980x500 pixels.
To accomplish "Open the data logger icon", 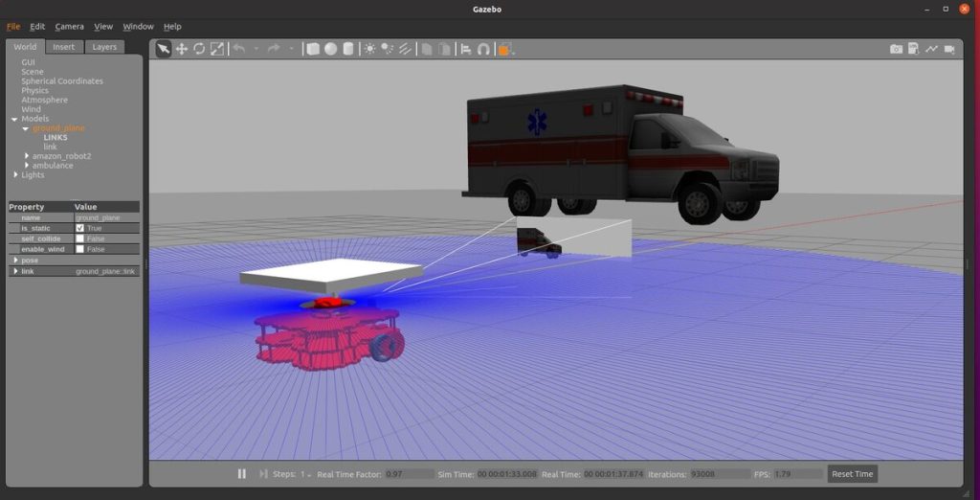I will coord(914,49).
